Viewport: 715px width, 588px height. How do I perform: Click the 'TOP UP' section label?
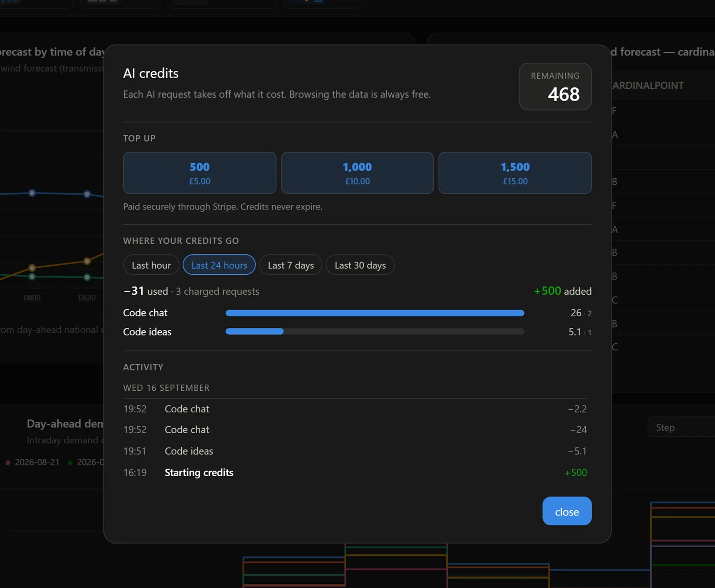click(139, 138)
